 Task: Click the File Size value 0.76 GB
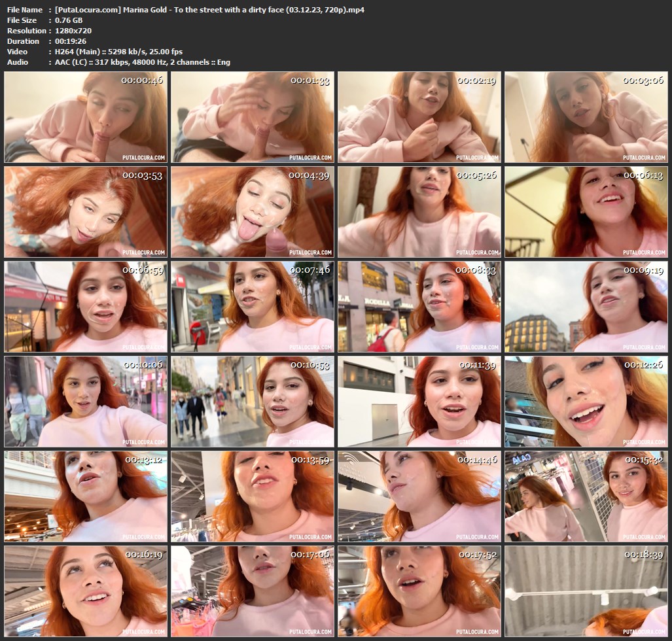tap(69, 20)
